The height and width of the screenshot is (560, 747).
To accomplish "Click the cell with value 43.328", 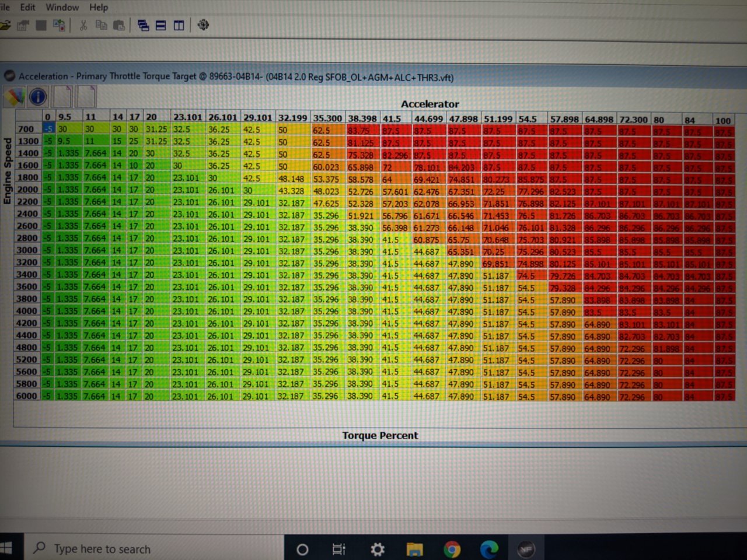I will point(293,191).
